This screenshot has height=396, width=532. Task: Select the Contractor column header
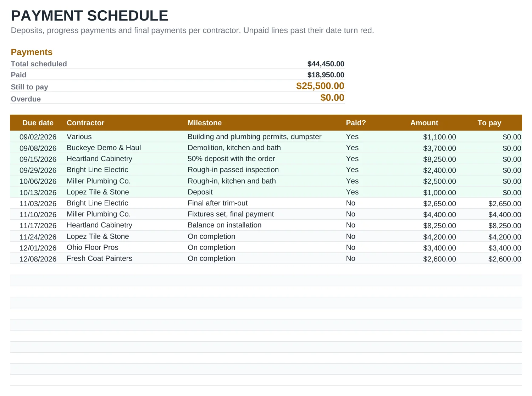tap(85, 123)
